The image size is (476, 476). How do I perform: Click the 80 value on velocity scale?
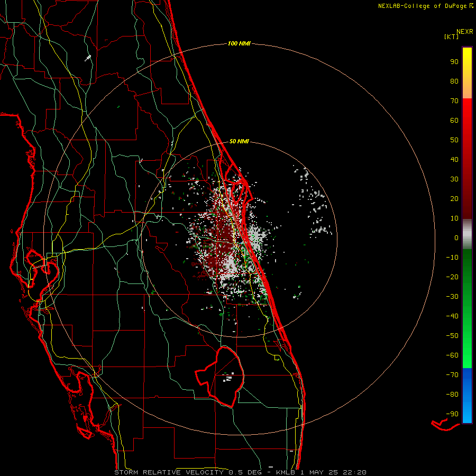click(454, 81)
